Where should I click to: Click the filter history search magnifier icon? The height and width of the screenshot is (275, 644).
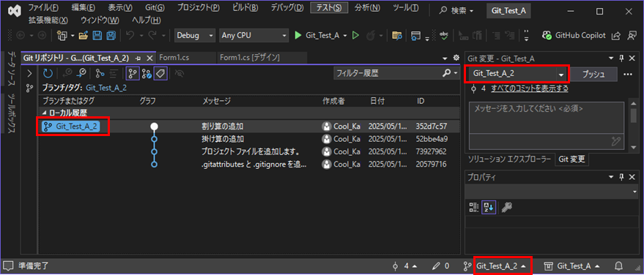coord(447,73)
